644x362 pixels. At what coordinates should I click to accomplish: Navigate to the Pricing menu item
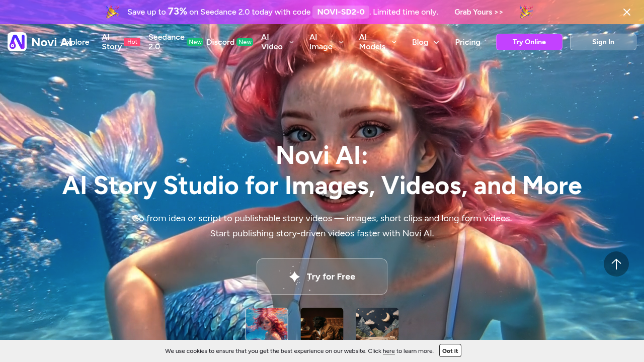click(467, 42)
